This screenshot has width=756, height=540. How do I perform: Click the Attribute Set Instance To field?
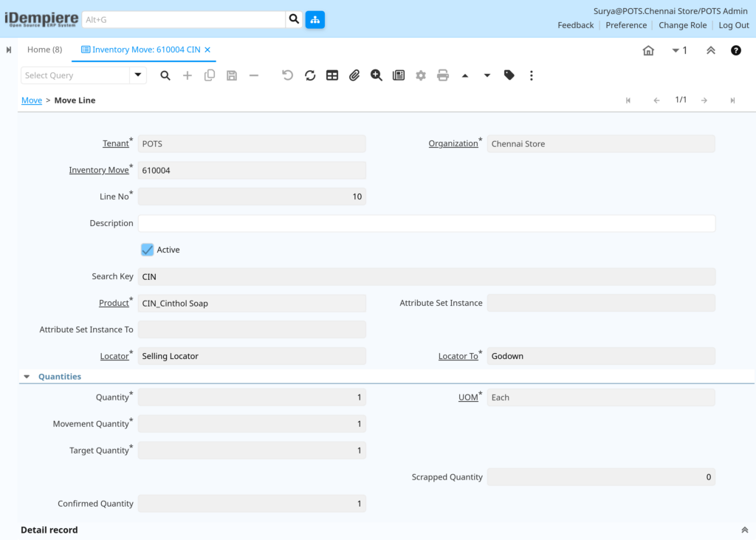252,329
